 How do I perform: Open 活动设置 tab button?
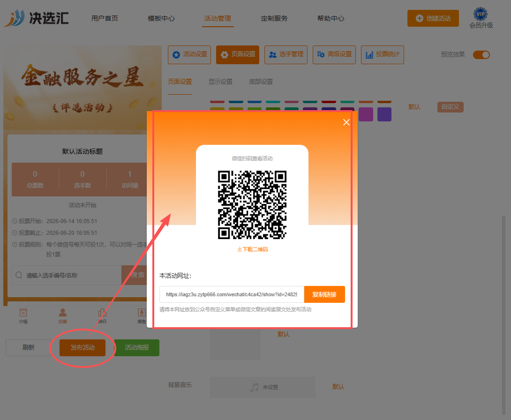[x=189, y=55]
